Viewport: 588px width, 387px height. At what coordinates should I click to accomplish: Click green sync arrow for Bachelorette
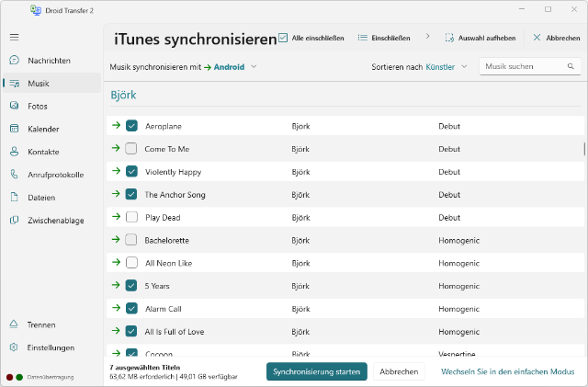117,239
